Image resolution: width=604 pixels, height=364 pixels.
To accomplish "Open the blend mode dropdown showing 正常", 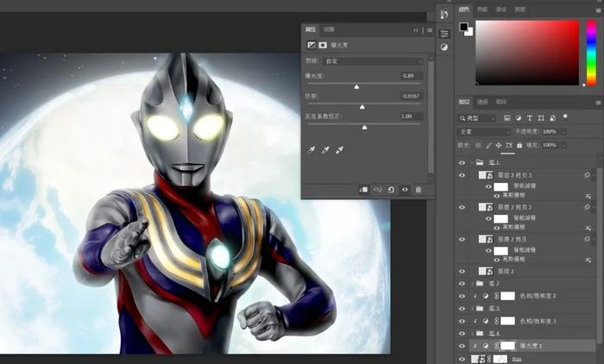I will 484,132.
